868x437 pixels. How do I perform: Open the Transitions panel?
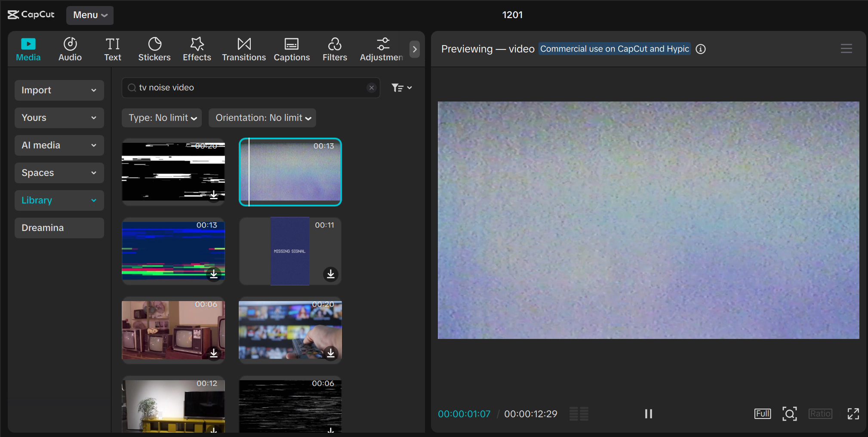[243, 49]
